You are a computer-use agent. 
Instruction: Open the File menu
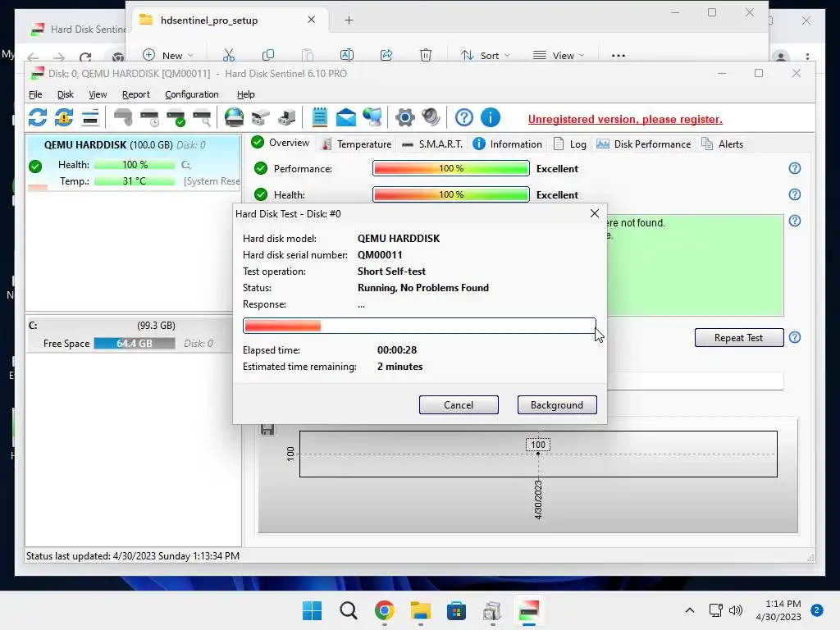pos(35,94)
